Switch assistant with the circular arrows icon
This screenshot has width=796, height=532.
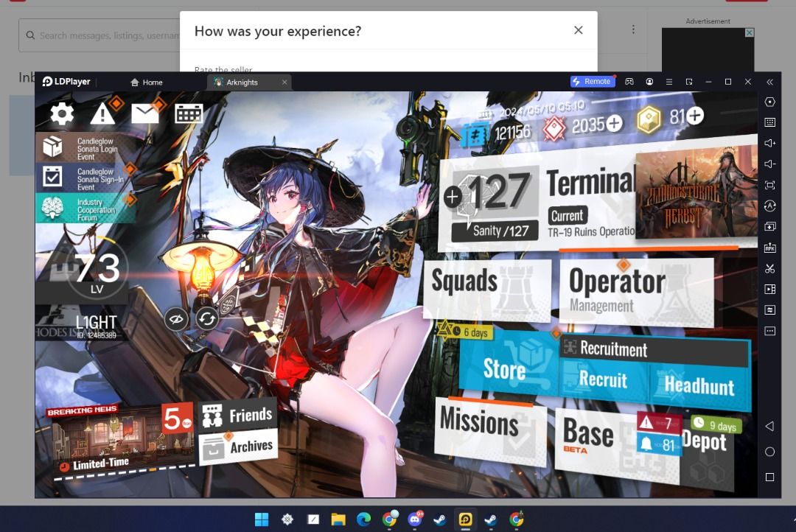pos(206,319)
